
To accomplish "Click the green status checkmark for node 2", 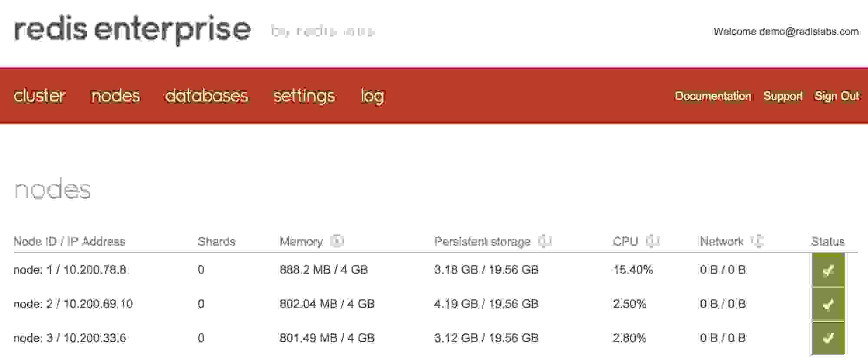I will coord(828,304).
